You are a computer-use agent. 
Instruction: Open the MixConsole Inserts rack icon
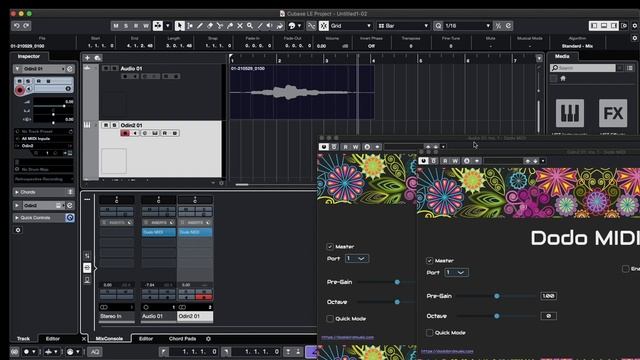87,268
